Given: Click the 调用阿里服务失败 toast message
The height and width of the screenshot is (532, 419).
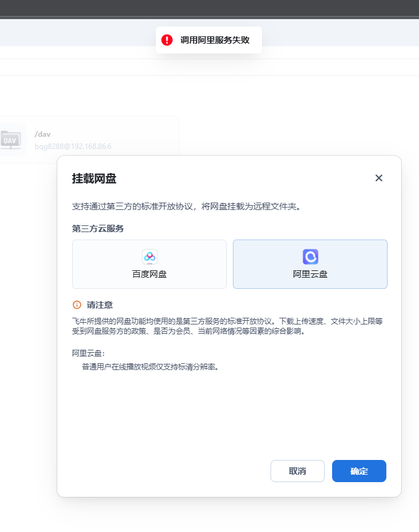Looking at the screenshot, I should 209,40.
